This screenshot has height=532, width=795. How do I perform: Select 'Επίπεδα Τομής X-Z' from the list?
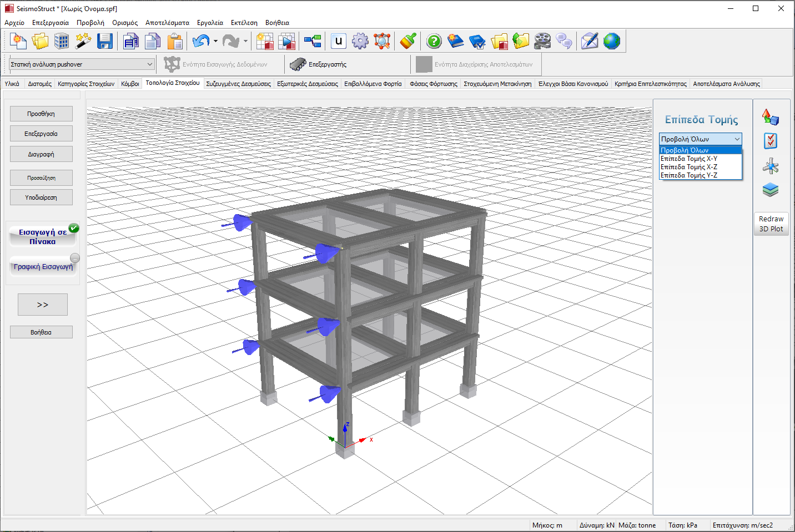click(x=689, y=167)
